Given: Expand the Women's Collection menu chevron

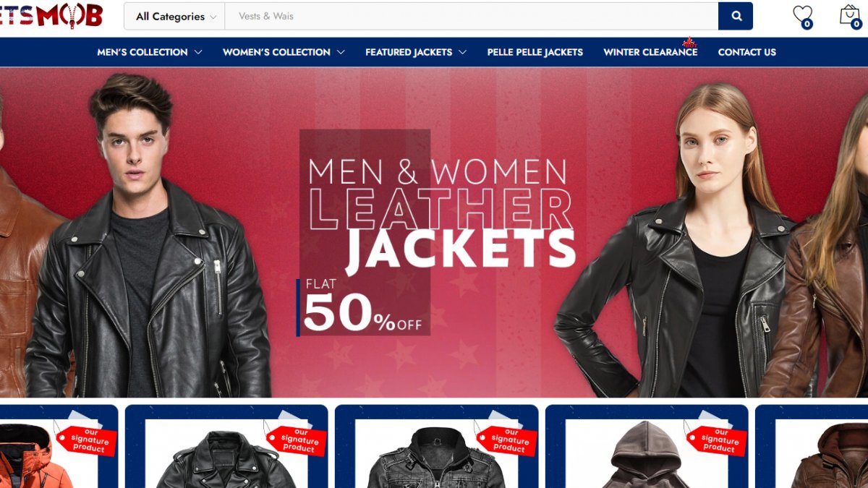Looking at the screenshot, I should [341, 52].
